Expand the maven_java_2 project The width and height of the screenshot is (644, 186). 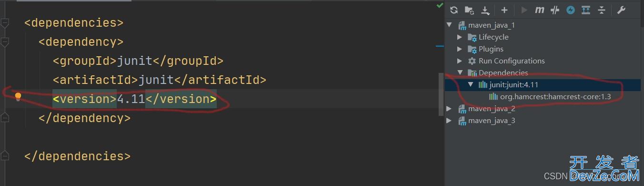pos(449,109)
